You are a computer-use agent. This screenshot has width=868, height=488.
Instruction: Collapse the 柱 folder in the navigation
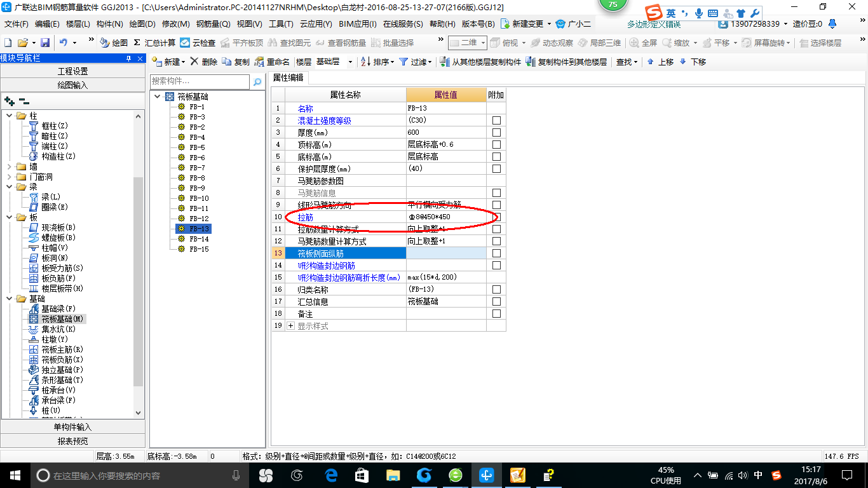click(9, 116)
